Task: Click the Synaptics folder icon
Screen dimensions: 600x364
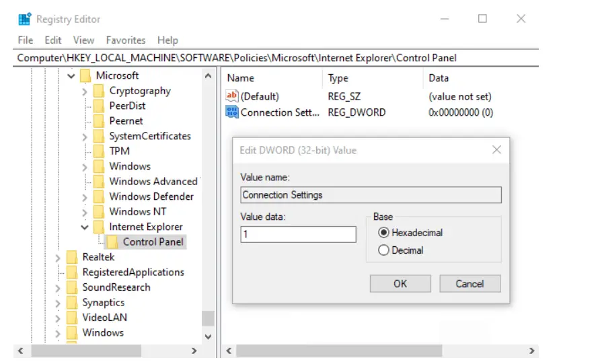Action: [x=72, y=302]
